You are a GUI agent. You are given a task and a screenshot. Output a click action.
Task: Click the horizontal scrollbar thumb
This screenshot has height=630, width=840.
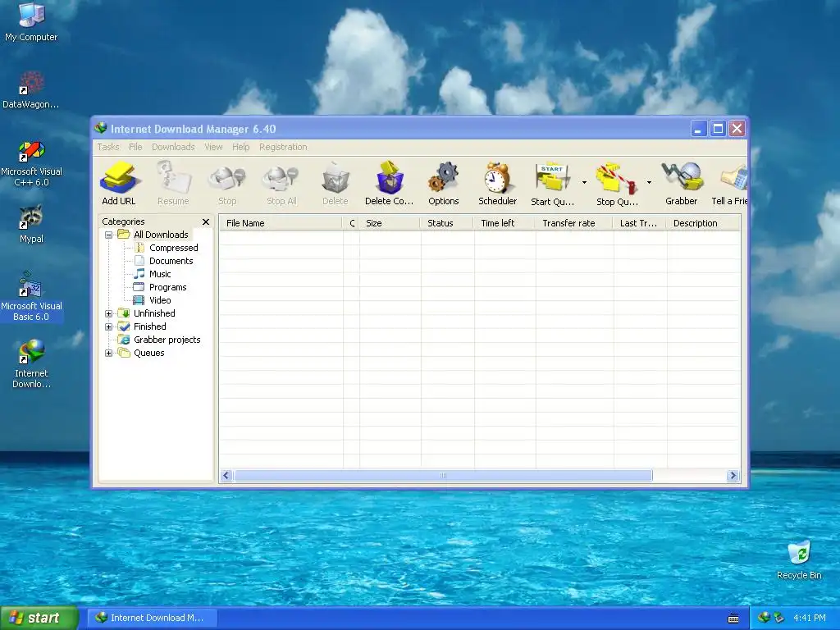(x=443, y=476)
